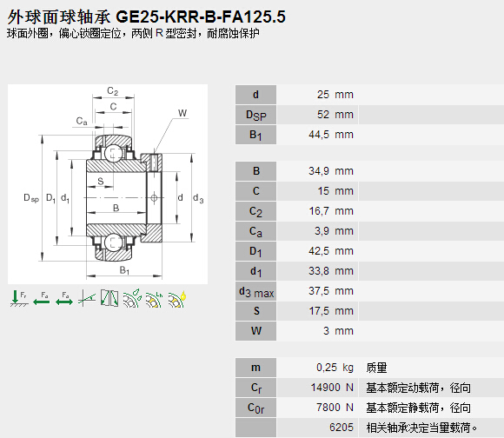Click the C0r parameter label cell
This screenshot has width=504, height=438.
pos(255,408)
